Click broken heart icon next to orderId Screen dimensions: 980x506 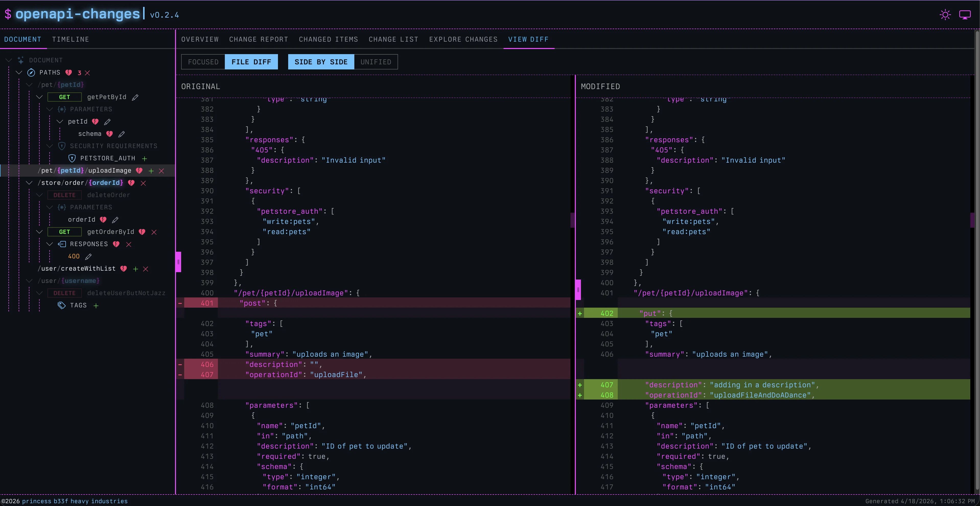tap(103, 220)
